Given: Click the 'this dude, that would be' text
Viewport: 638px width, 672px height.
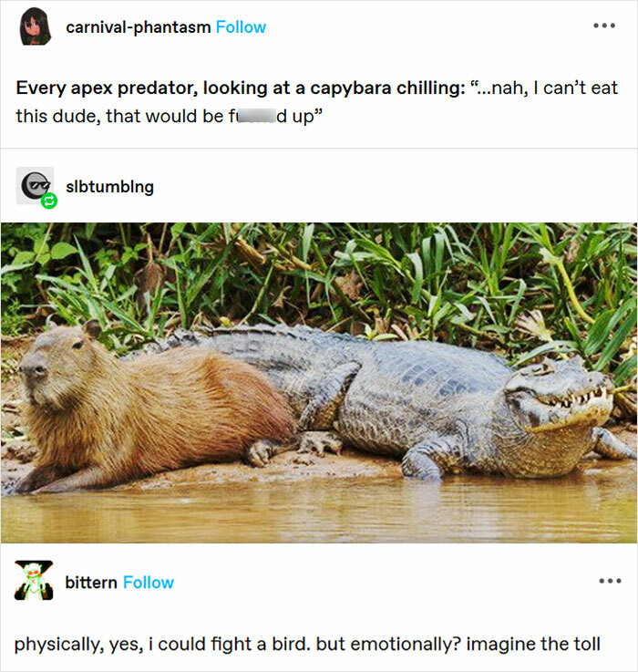Looking at the screenshot, I should pyautogui.click(x=119, y=116).
